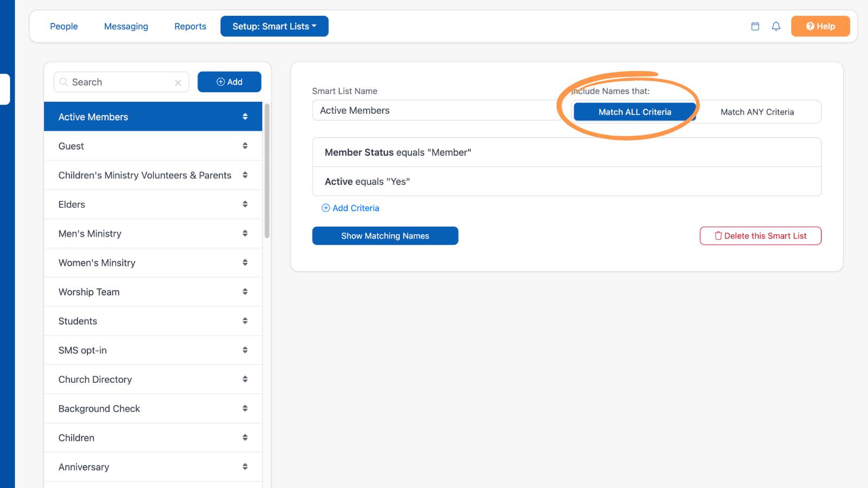Reorder handle for Children list
This screenshot has width=868, height=488.
coord(245,438)
